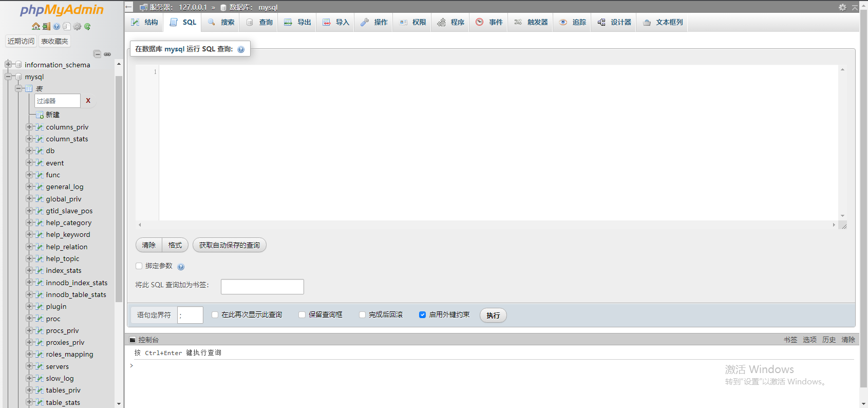The width and height of the screenshot is (868, 408).
Task: Click the 格式 button
Action: (x=175, y=245)
